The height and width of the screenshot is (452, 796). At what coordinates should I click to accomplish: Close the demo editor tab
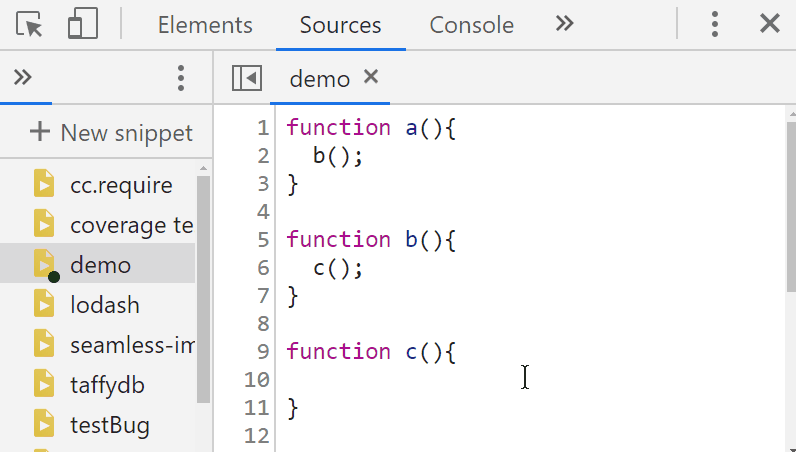[x=371, y=77]
